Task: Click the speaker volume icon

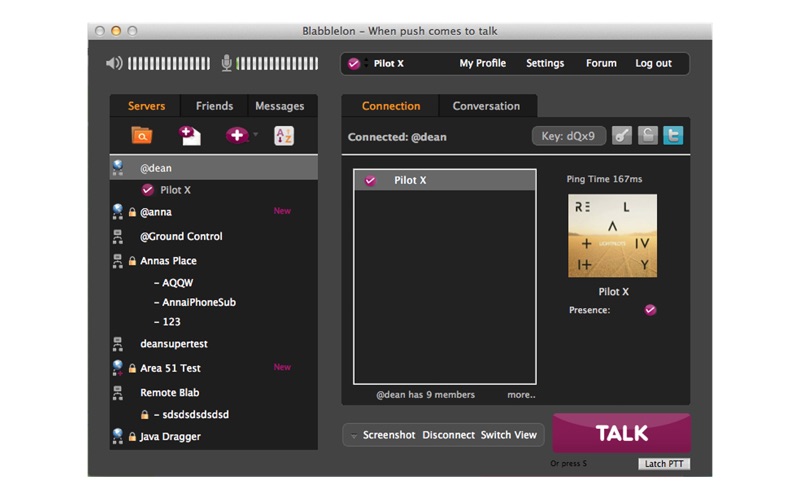Action: click(114, 63)
